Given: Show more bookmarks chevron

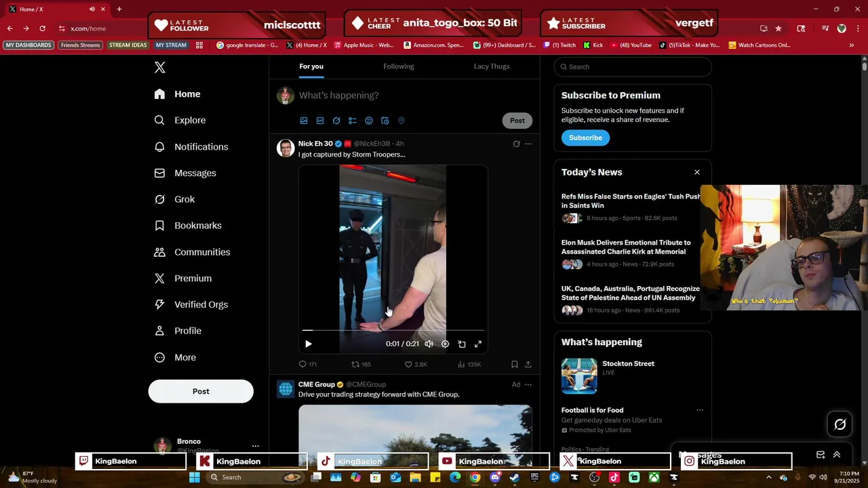Looking at the screenshot, I should [852, 45].
